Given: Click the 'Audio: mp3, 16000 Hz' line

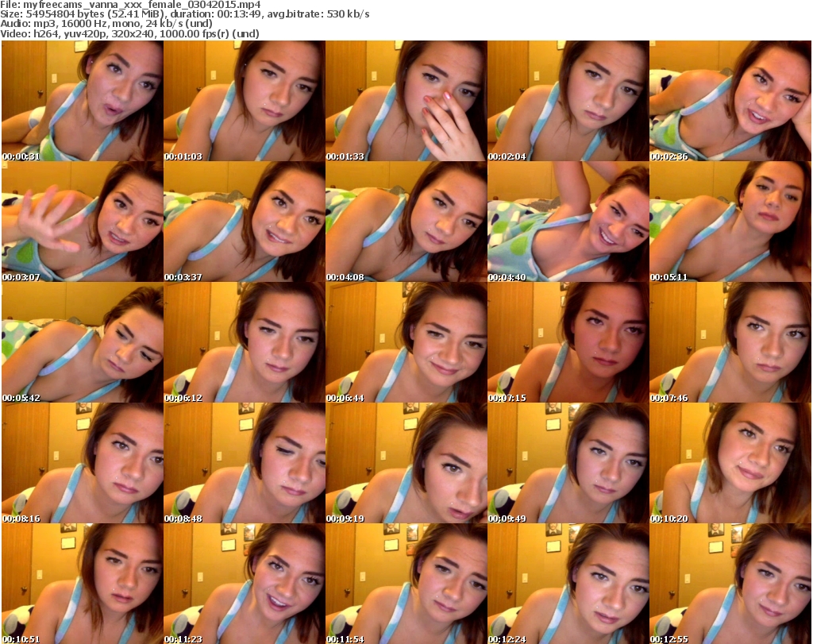Looking at the screenshot, I should [106, 24].
